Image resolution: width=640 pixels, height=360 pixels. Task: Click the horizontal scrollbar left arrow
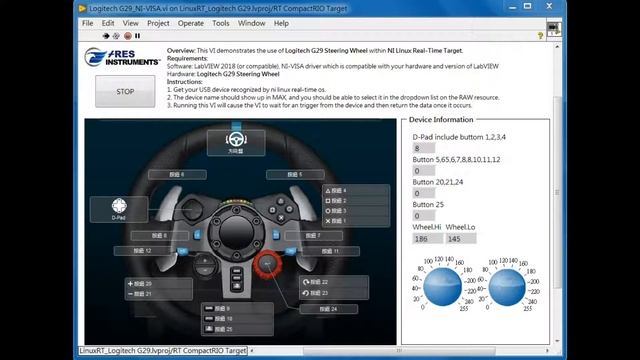252,350
